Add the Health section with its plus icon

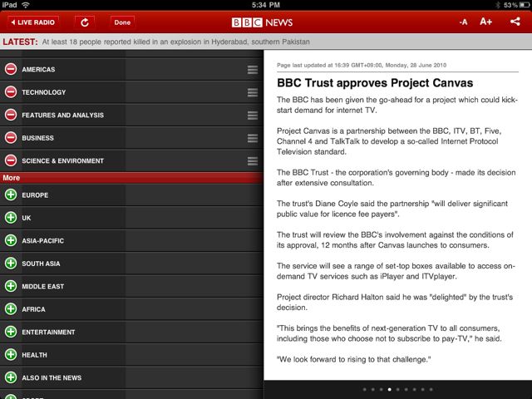pyautogui.click(x=11, y=355)
